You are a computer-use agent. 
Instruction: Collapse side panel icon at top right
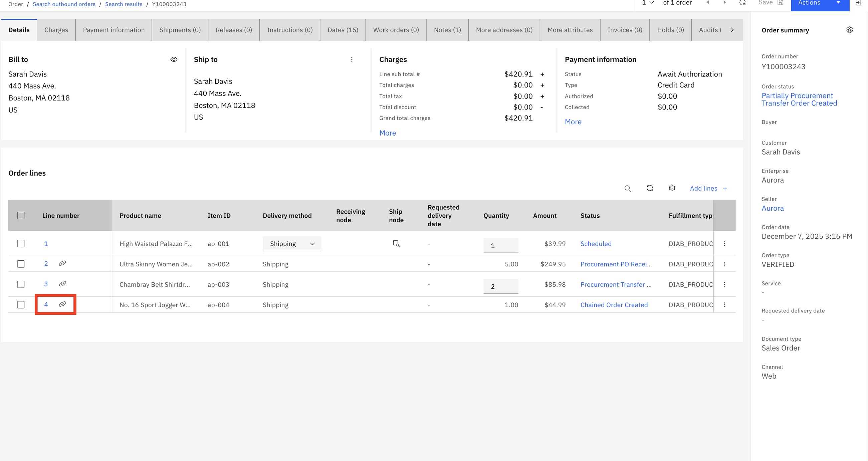(859, 3)
